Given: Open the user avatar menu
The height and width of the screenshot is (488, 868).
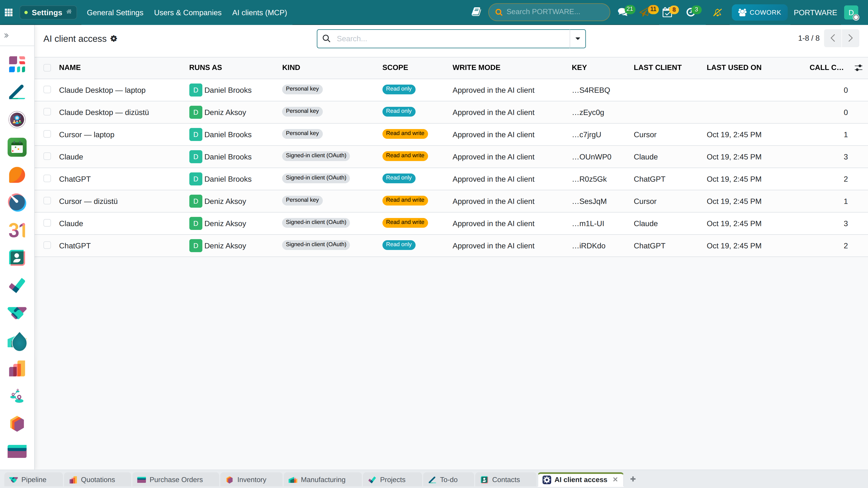Looking at the screenshot, I should point(851,12).
